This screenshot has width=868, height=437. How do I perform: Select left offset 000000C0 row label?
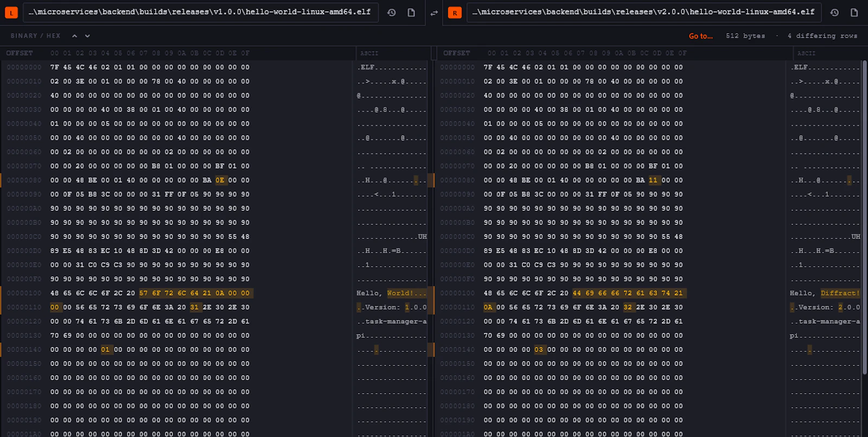tap(24, 237)
